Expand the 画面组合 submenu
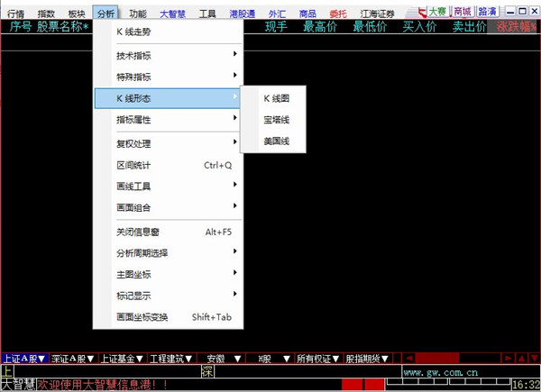 (x=168, y=207)
